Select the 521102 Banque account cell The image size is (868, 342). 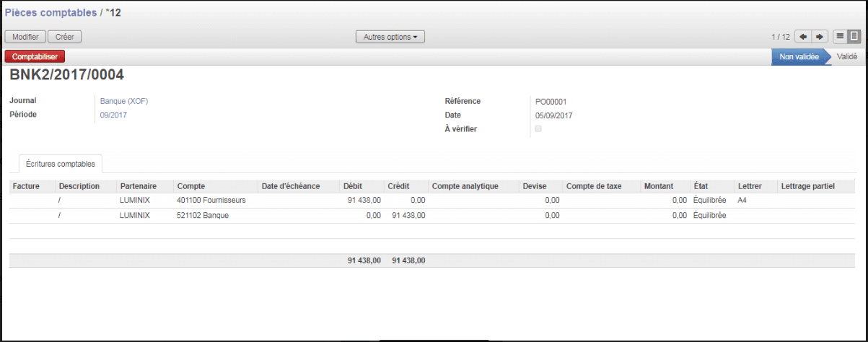(203, 215)
